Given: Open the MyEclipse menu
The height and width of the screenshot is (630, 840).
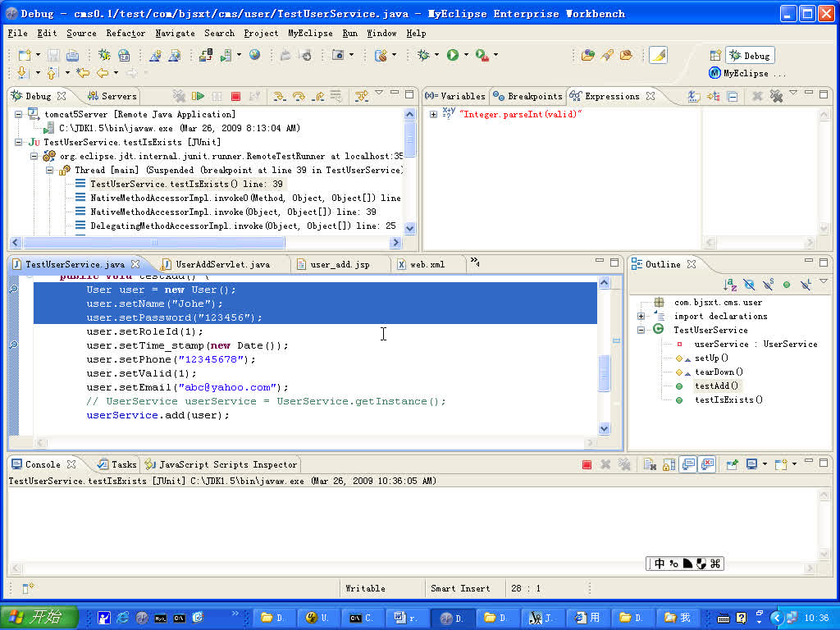Looking at the screenshot, I should [x=310, y=33].
